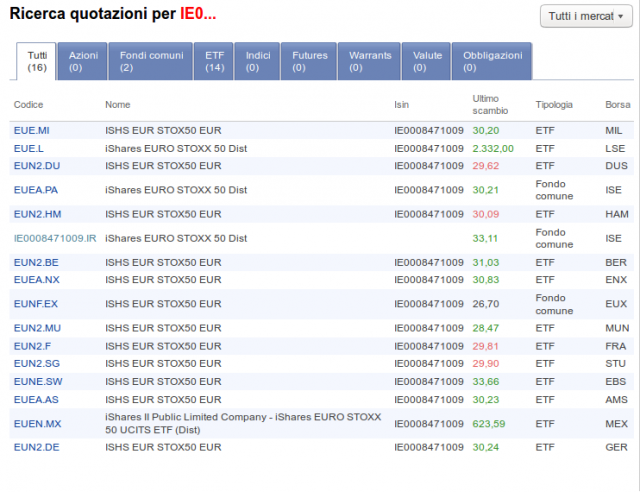Click the EUNF.EX ticker link
This screenshot has width=640, height=492.
[x=36, y=303]
